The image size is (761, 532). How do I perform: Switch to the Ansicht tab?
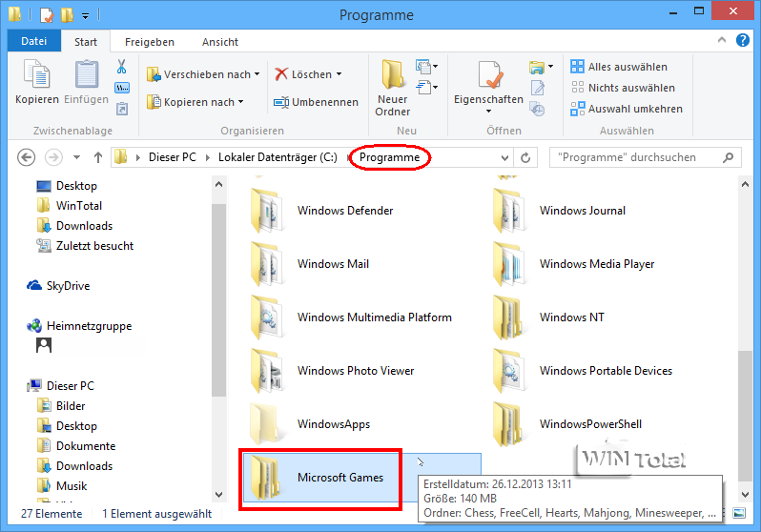click(x=220, y=42)
